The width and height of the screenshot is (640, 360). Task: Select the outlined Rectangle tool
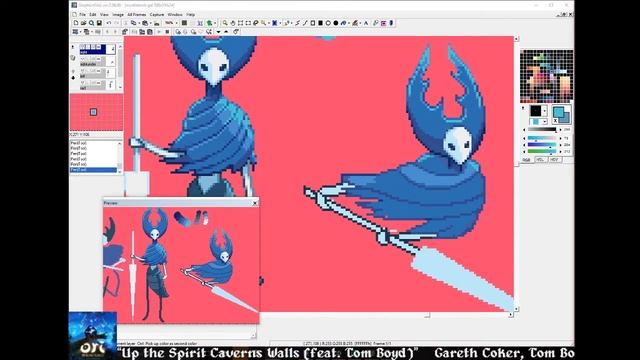(313, 23)
